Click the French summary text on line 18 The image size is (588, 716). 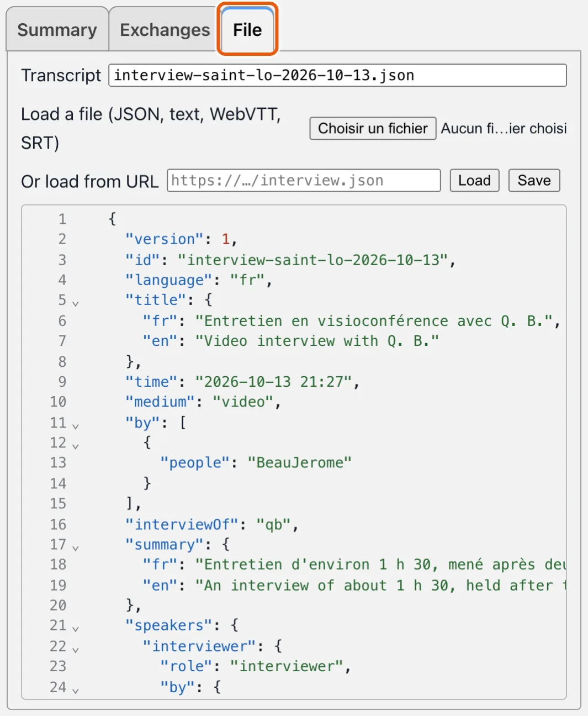[380, 564]
